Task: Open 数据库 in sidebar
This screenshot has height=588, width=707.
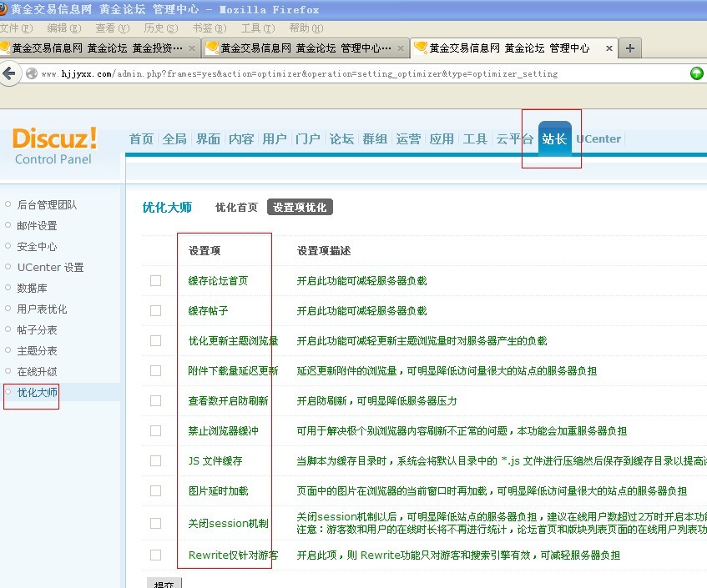Action: coord(32,288)
